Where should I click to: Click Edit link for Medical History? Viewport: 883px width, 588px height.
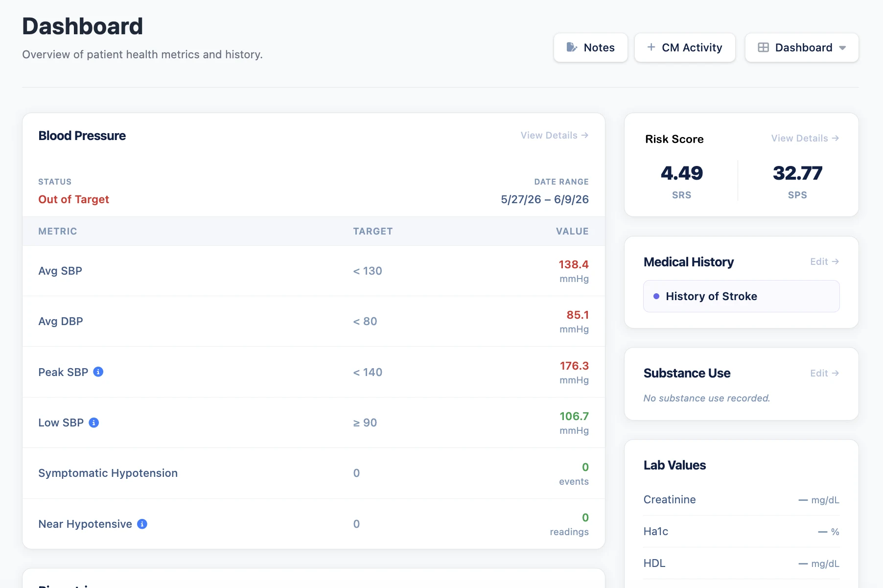coord(824,261)
